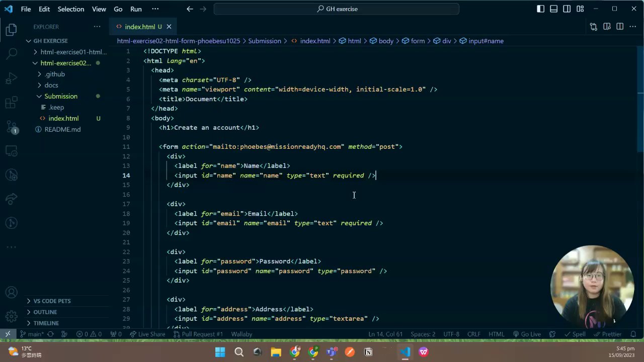Select index.html in explorer tree

63,118
